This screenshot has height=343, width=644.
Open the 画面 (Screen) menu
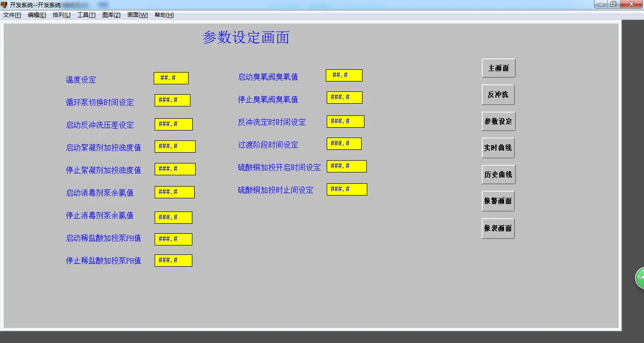[x=137, y=15]
